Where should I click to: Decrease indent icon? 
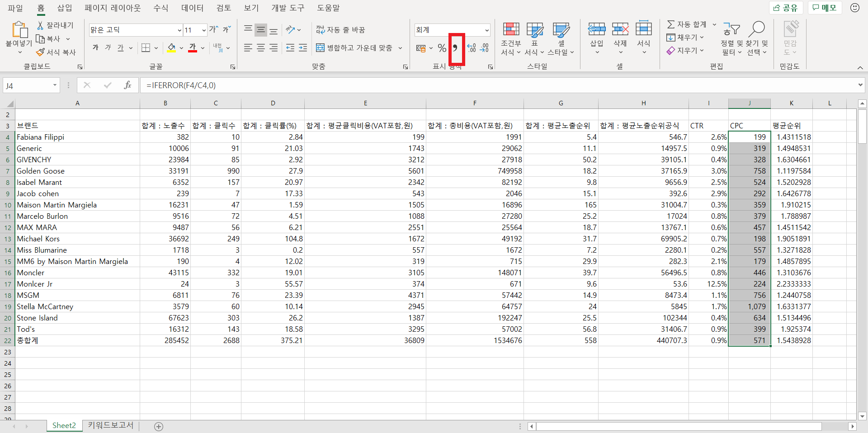tap(290, 47)
